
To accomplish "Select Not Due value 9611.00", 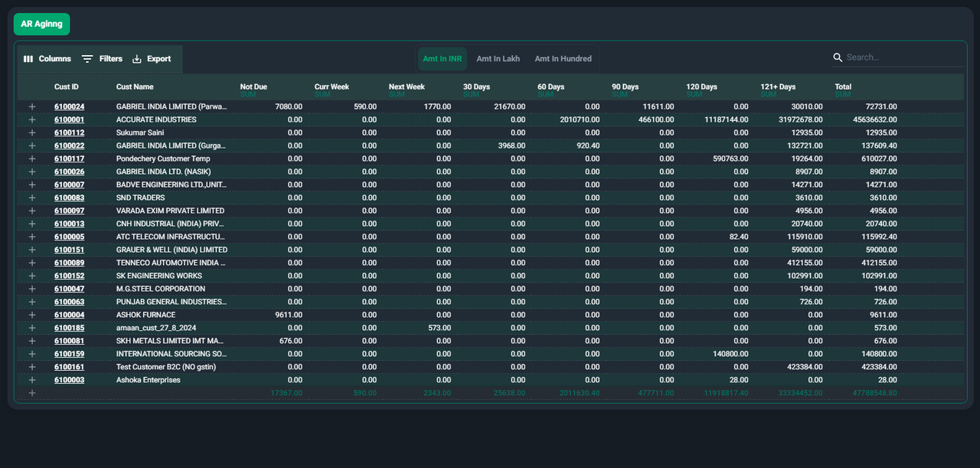I will 289,315.
